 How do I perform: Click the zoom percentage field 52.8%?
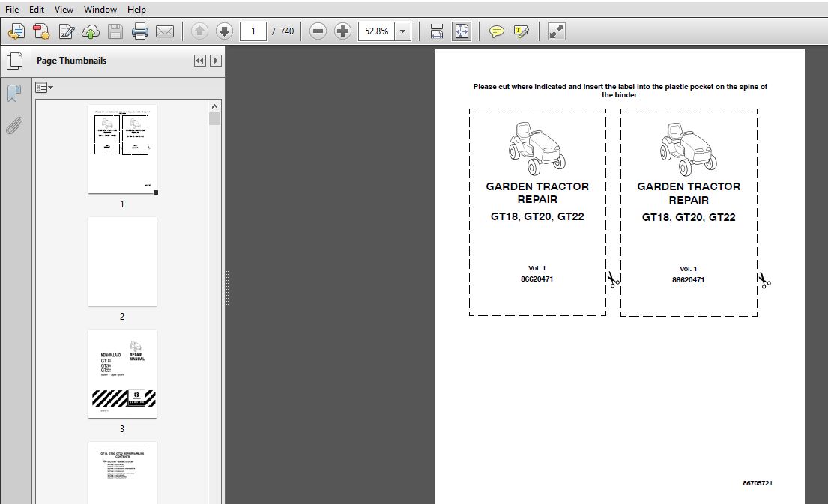[376, 31]
